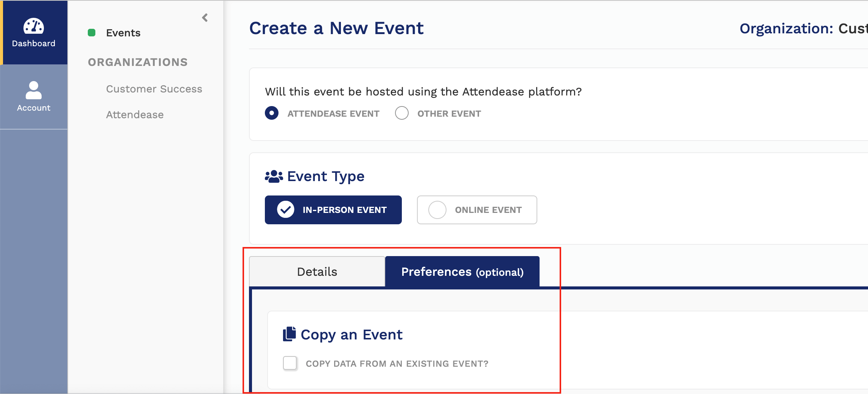Click the Dashboard gauge icon in sidebar
The height and width of the screenshot is (394, 868).
pos(33,27)
